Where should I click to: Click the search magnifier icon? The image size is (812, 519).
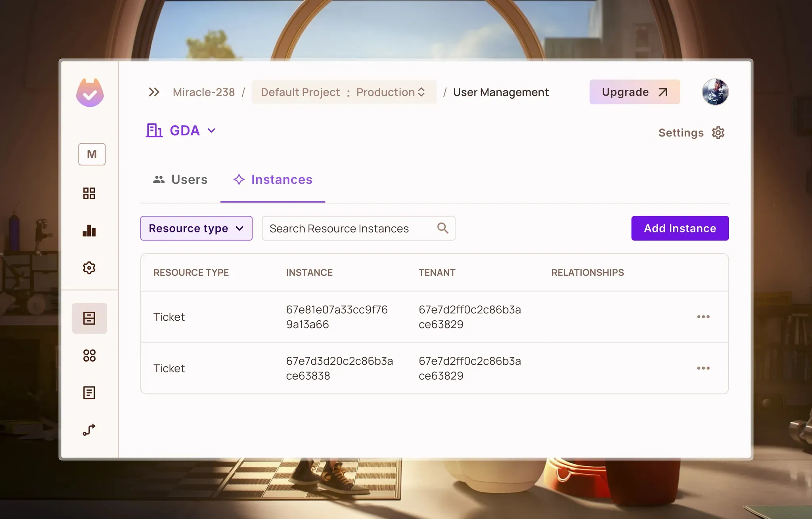pyautogui.click(x=442, y=228)
